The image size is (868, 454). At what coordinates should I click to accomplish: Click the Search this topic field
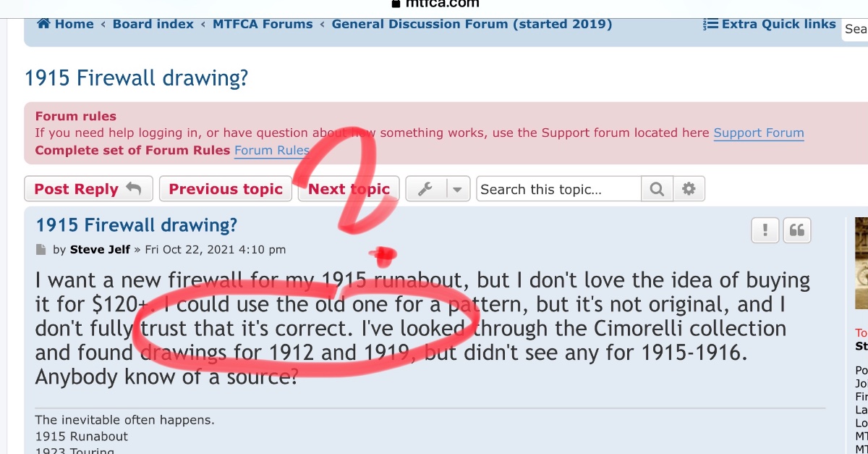(x=558, y=189)
